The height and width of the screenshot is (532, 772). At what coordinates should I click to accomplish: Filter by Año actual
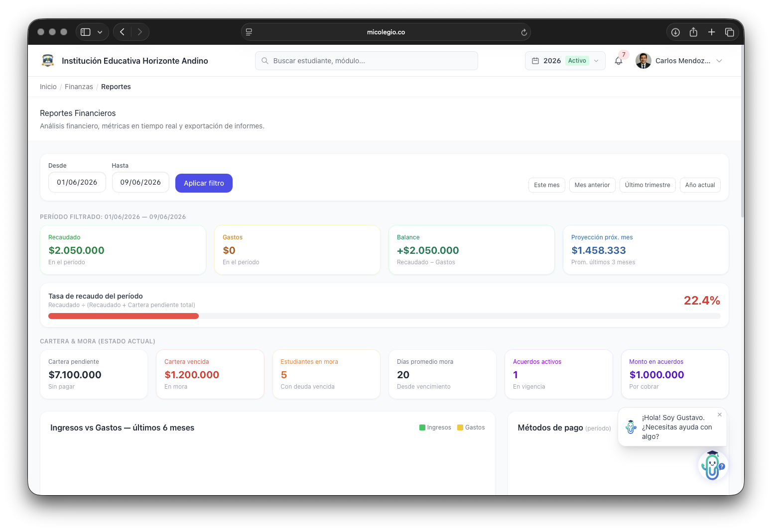[x=700, y=185]
